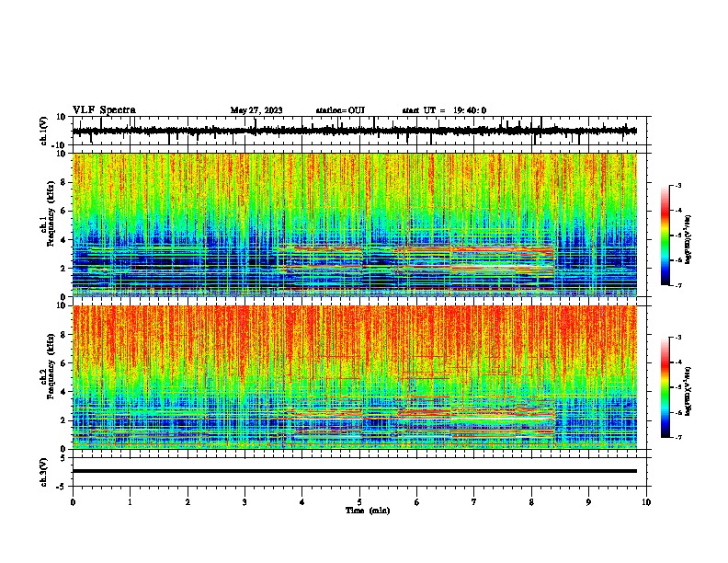Click the ch.1 spectrogram color scale bar
Image resolution: width=728 pixels, height=563 pixels.
(665, 236)
